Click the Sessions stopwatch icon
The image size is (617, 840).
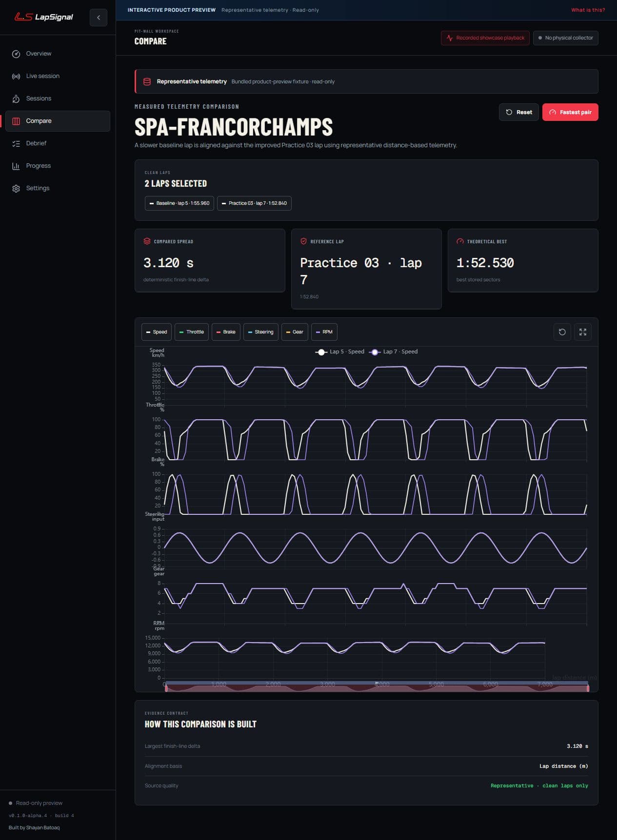point(16,98)
